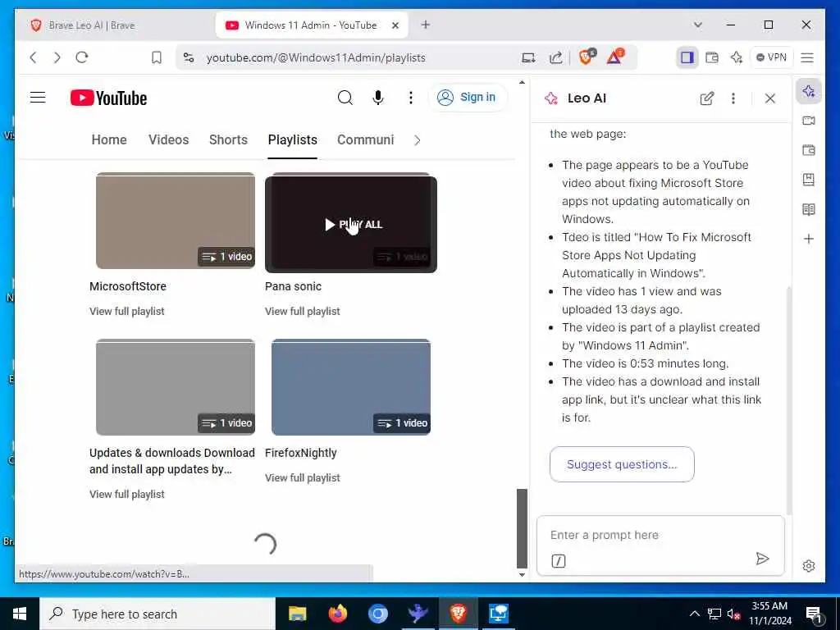Open Brave Rewards triangle icon
This screenshot has width=840, height=630.
click(x=615, y=57)
